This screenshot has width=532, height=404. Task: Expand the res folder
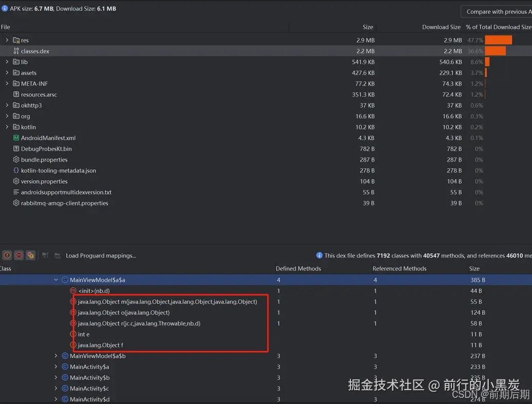[x=7, y=40]
